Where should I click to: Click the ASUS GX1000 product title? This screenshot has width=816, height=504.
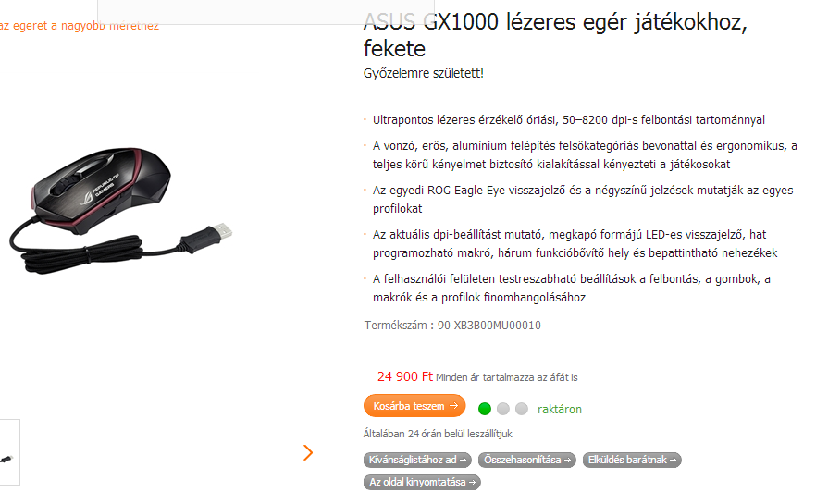(555, 35)
